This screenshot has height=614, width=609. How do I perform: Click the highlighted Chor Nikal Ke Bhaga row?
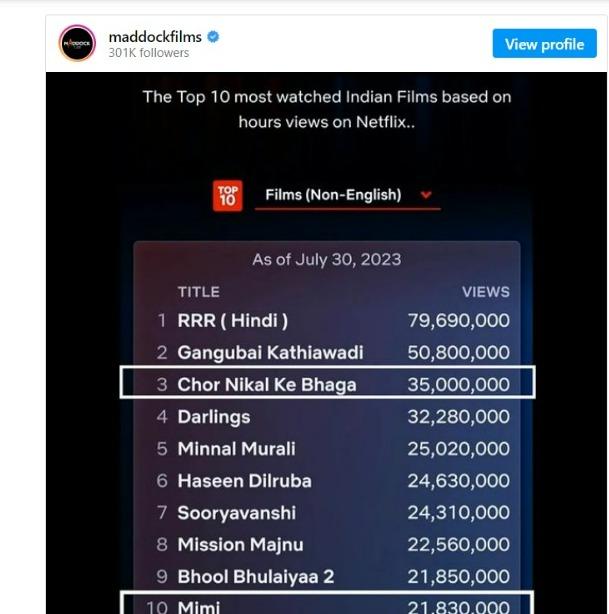(x=327, y=383)
